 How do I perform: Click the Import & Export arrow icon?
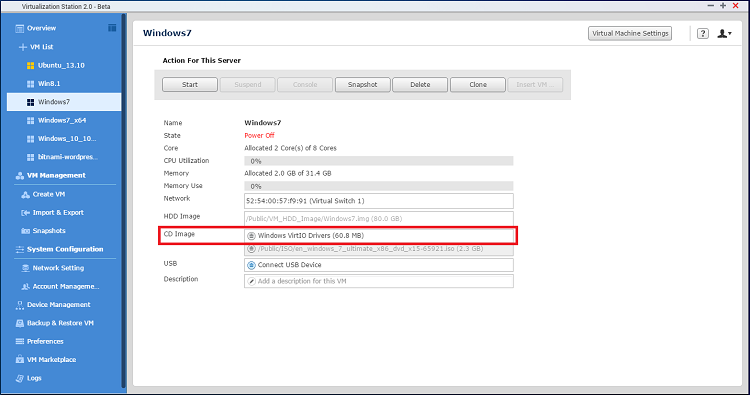25,212
